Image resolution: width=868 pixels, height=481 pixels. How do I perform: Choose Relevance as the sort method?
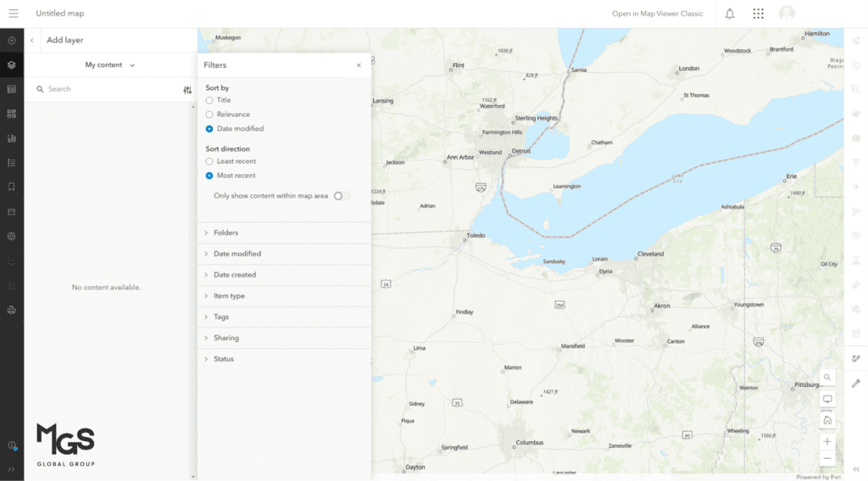(x=209, y=115)
